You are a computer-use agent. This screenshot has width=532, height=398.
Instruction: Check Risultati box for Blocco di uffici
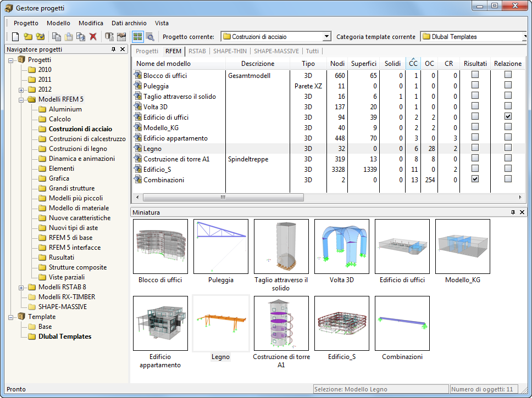coord(475,75)
